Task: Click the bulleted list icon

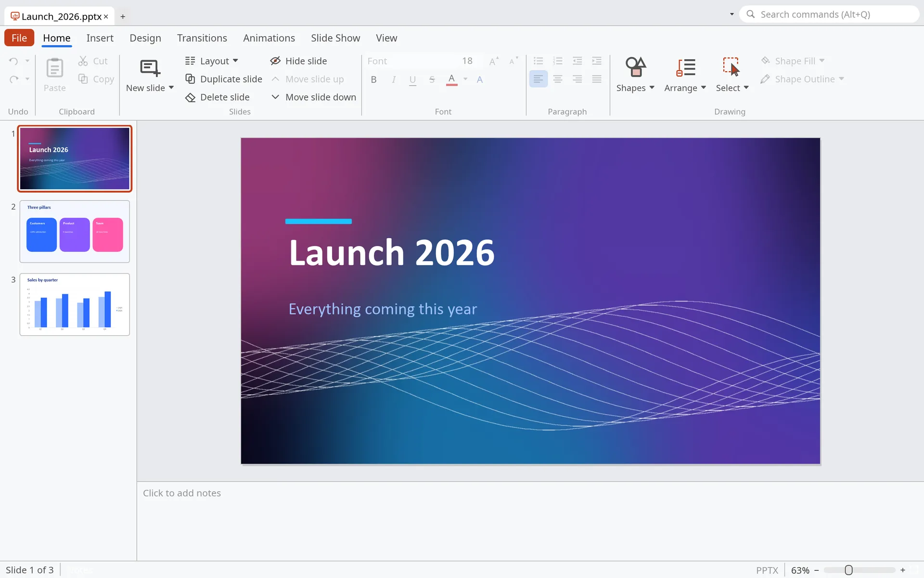Action: pyautogui.click(x=539, y=61)
